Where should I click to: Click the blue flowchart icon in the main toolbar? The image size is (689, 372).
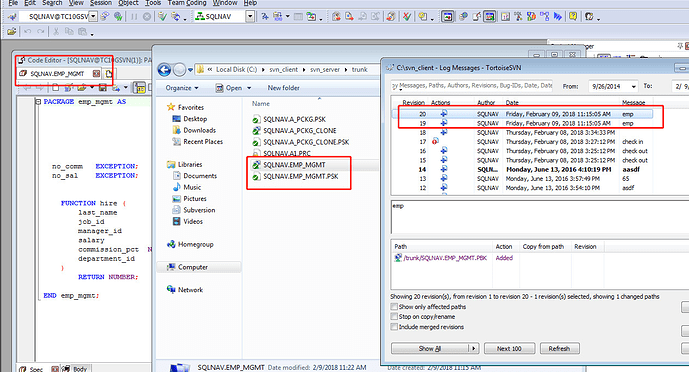(x=544, y=17)
